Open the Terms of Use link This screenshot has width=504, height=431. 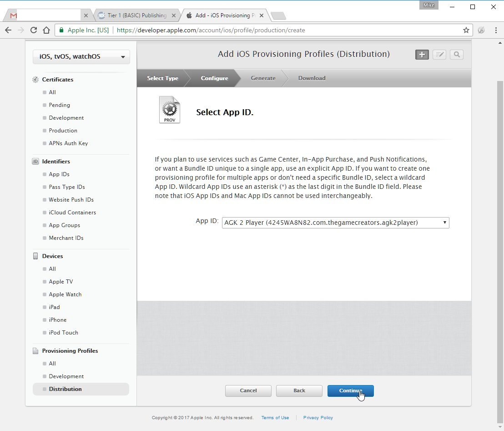click(x=275, y=417)
